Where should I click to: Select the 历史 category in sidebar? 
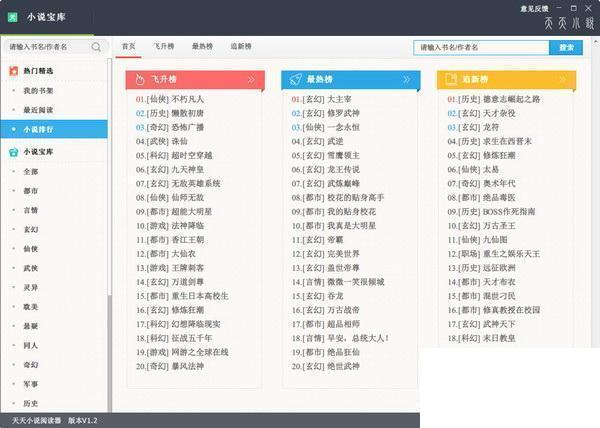(x=31, y=403)
